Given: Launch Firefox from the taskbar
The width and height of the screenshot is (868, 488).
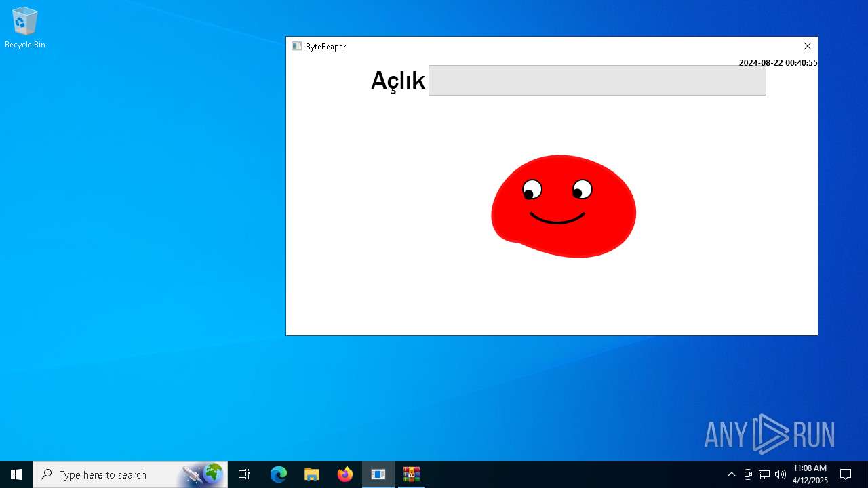Looking at the screenshot, I should click(345, 474).
